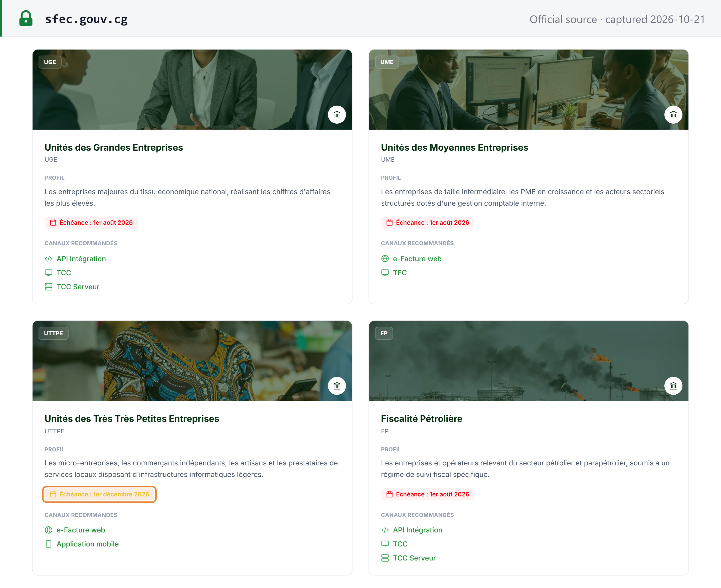Click the calendar icon in the UME Échéance badge

(x=389, y=222)
